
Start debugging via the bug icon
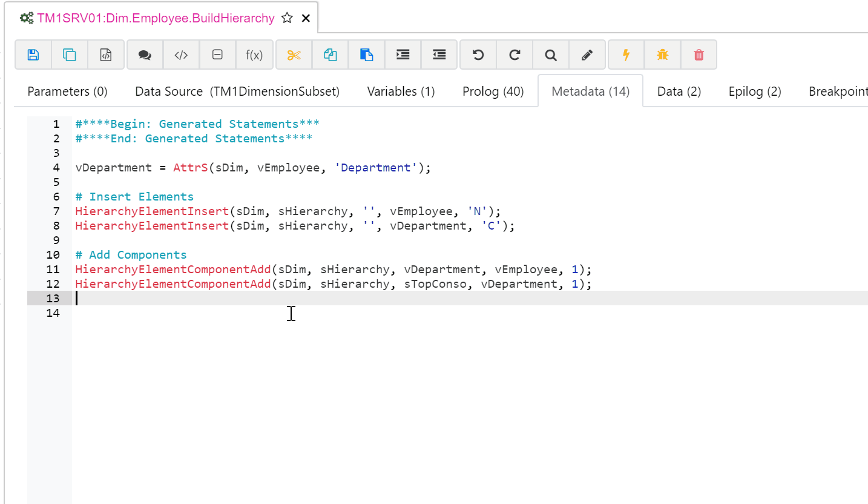click(662, 55)
